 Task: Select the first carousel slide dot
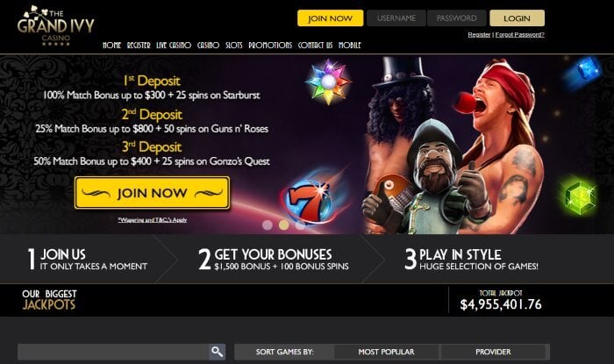(268, 225)
